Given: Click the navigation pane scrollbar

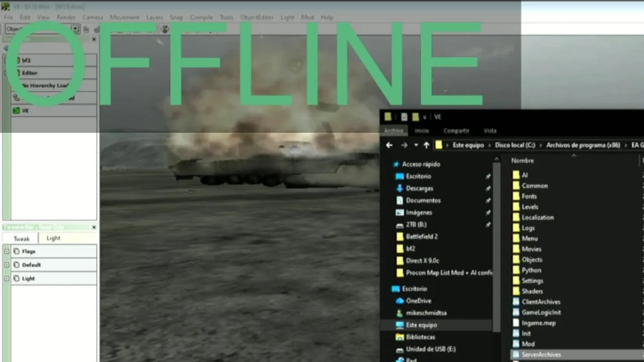Looking at the screenshot, I should pyautogui.click(x=497, y=246).
